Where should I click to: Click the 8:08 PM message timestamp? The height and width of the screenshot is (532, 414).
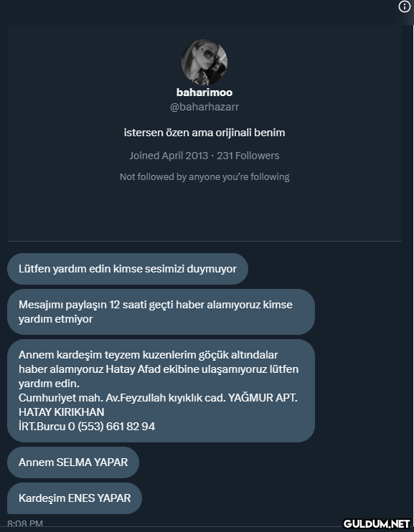[x=25, y=523]
